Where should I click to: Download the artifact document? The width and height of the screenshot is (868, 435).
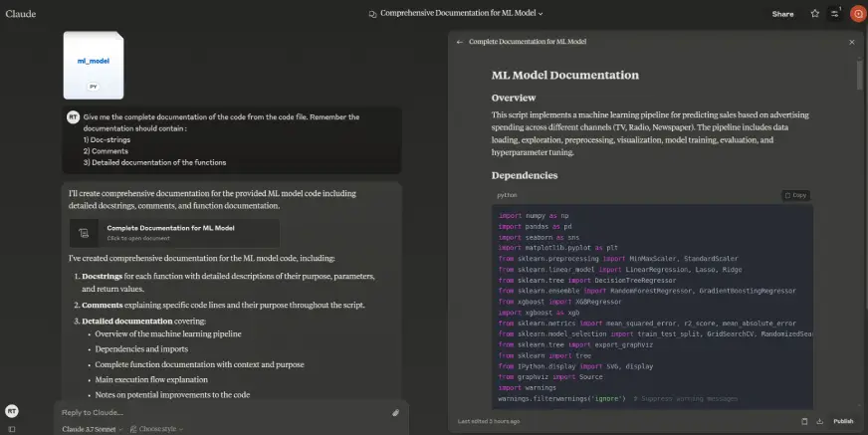pos(818,421)
